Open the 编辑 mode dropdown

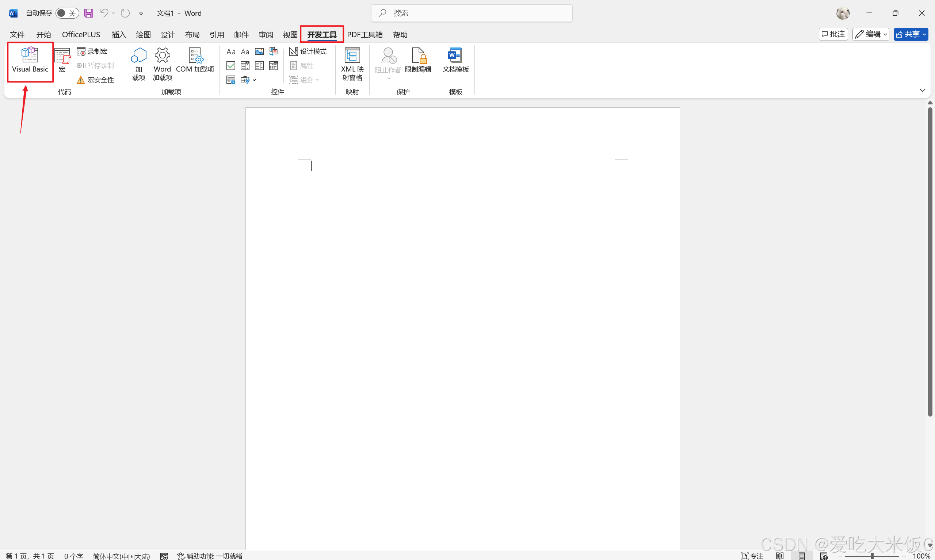(871, 34)
